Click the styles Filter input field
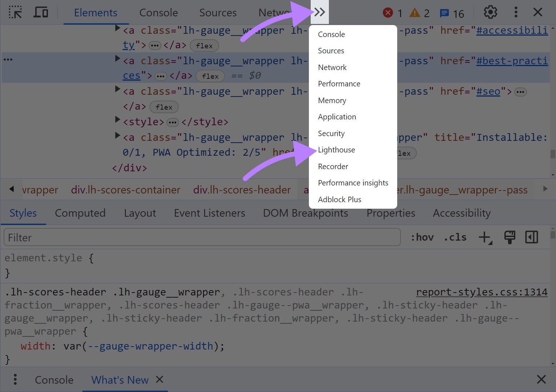556x392 pixels. 202,238
